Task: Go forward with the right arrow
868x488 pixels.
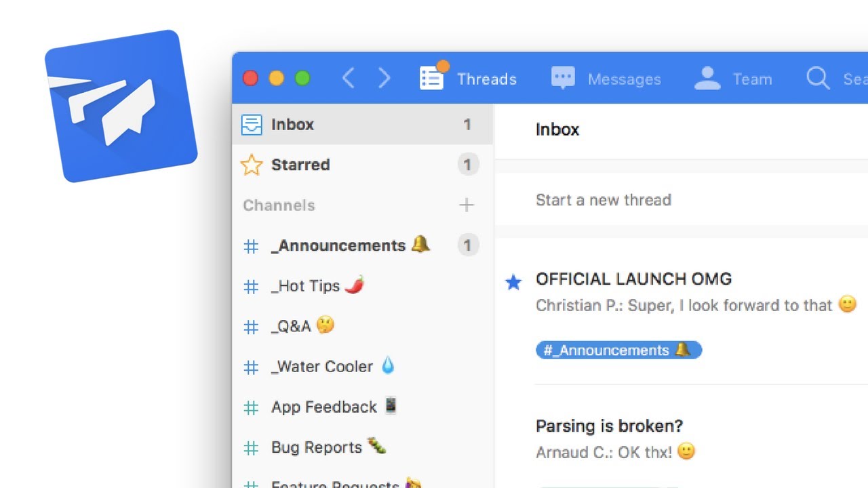Action: 384,79
